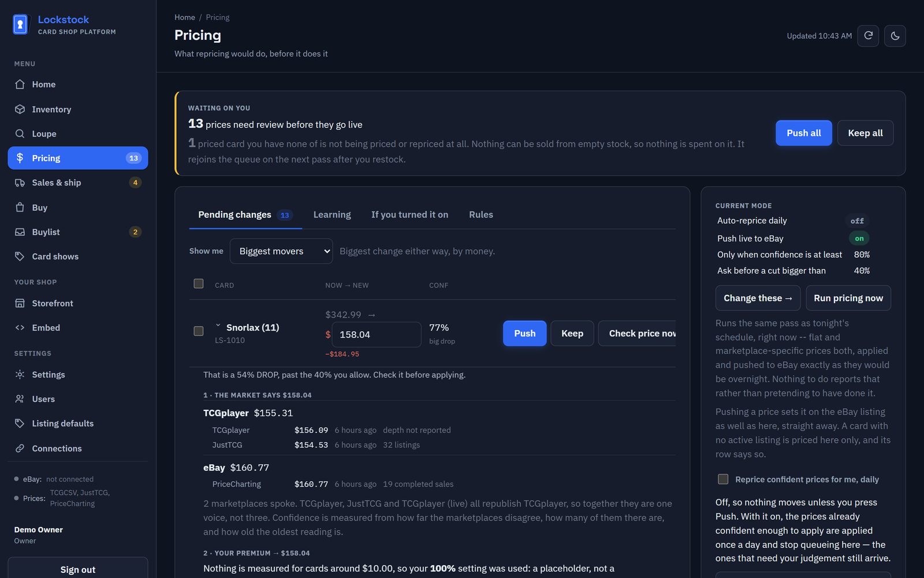Click the Sign out button
Image resolution: width=924 pixels, height=578 pixels.
(78, 569)
